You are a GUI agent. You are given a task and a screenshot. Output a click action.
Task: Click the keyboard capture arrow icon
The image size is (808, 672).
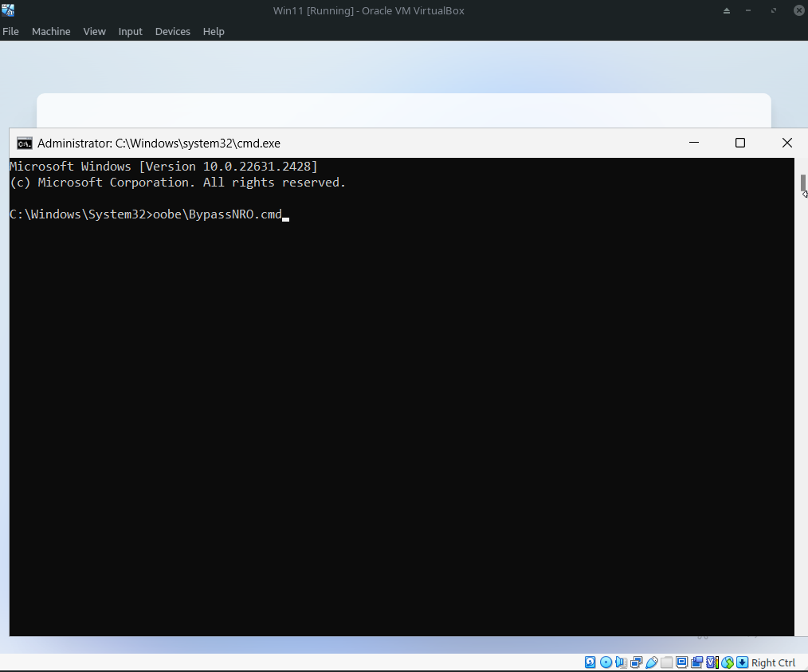(x=742, y=662)
